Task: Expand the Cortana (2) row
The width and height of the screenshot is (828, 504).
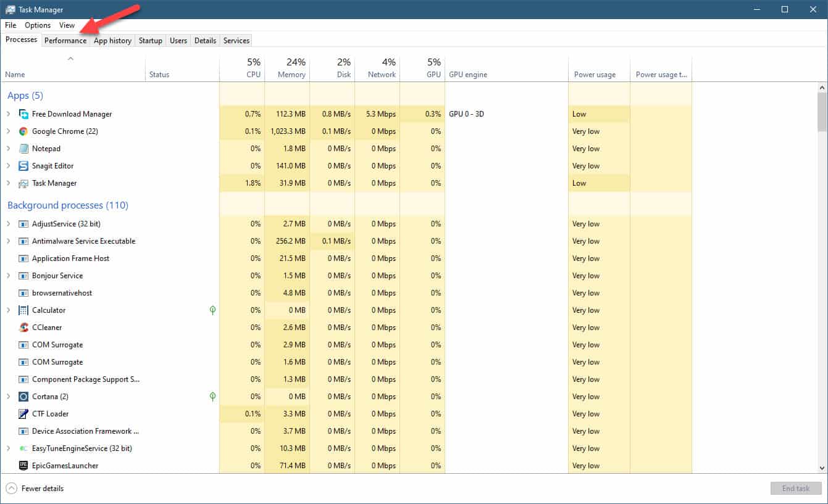Action: (x=9, y=397)
